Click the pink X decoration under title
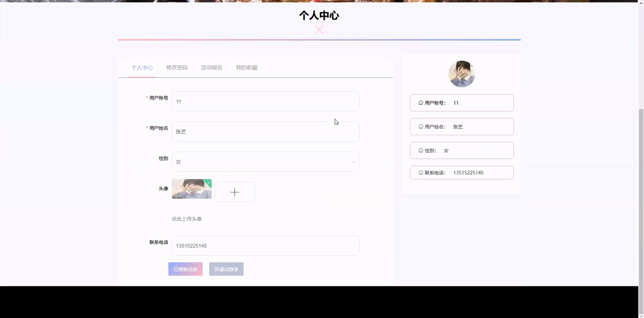This screenshot has height=318, width=644. pos(319,30)
